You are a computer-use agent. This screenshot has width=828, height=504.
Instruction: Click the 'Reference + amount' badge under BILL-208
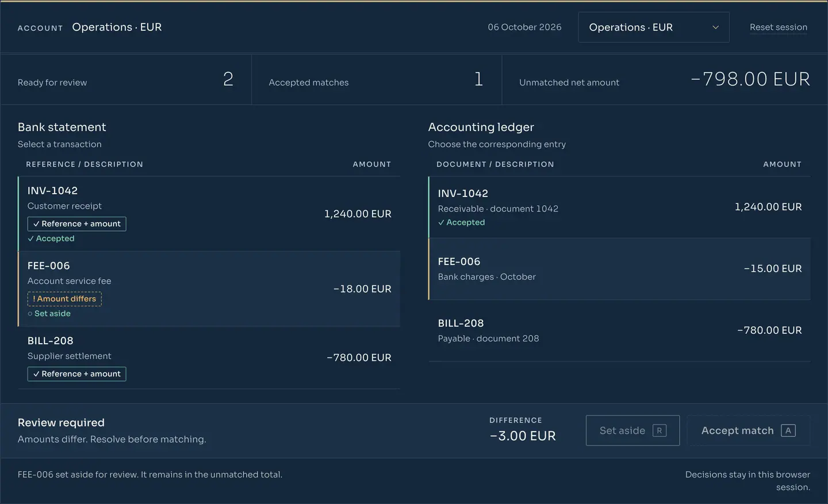[x=76, y=374]
